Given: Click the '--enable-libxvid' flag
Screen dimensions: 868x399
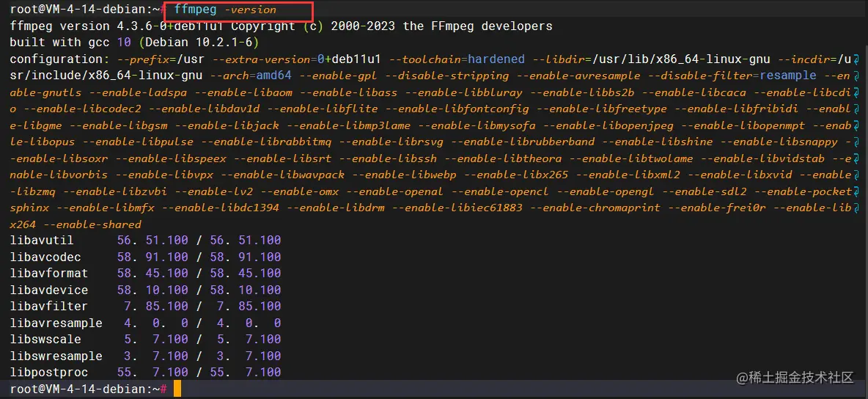Looking at the screenshot, I should (740, 175).
